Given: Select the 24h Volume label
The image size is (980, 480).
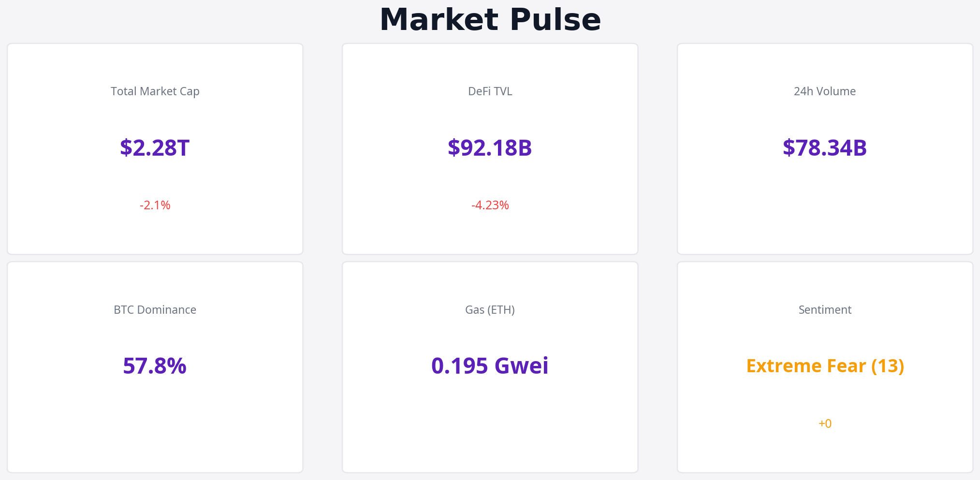Looking at the screenshot, I should [824, 91].
